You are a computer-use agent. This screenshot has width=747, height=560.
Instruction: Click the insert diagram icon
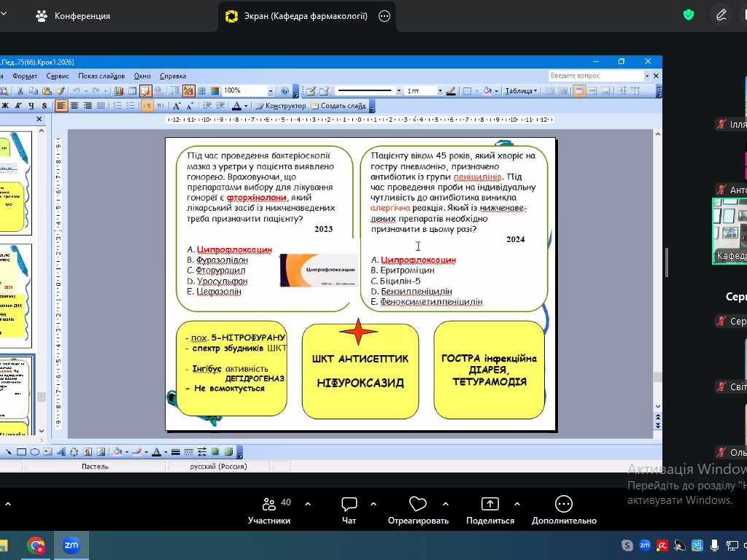click(x=74, y=452)
